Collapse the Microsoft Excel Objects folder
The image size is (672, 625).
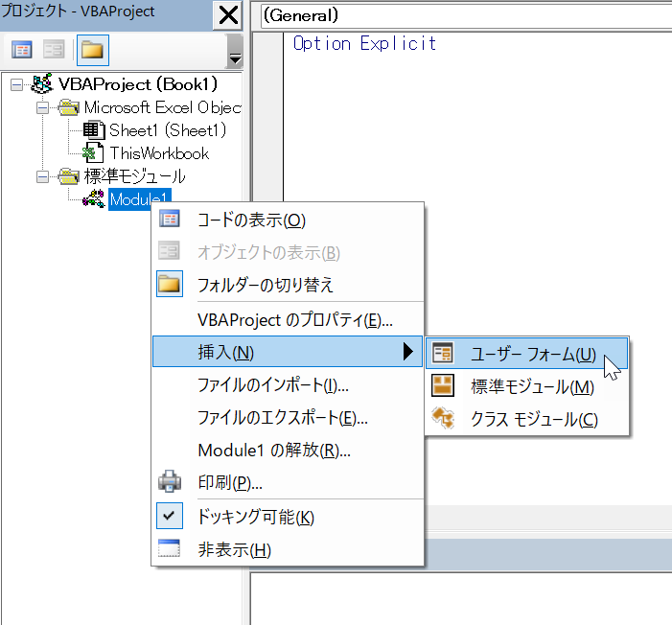[42, 108]
